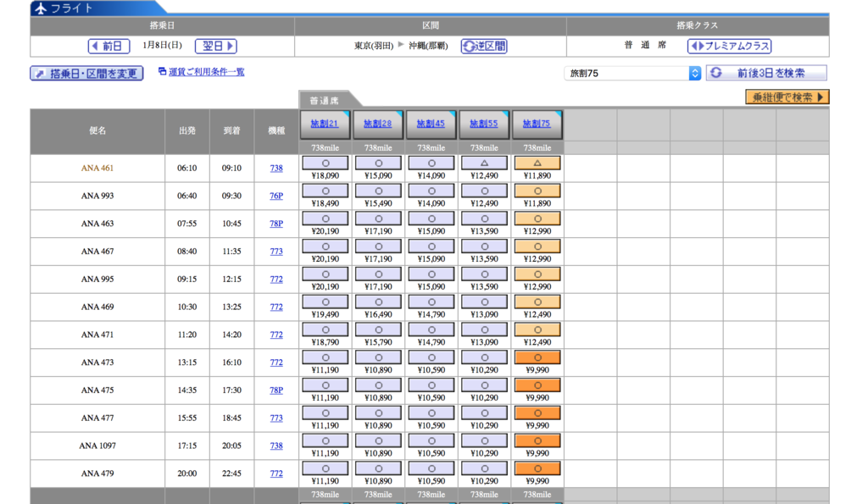This screenshot has height=504, width=868.
Task: Click the 1月8日(日) boarding date text
Action: point(162,46)
